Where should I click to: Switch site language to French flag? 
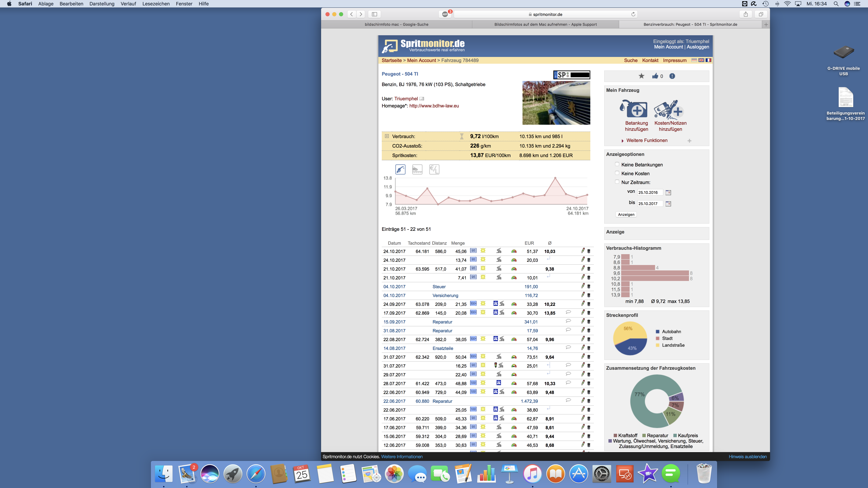pyautogui.click(x=709, y=60)
